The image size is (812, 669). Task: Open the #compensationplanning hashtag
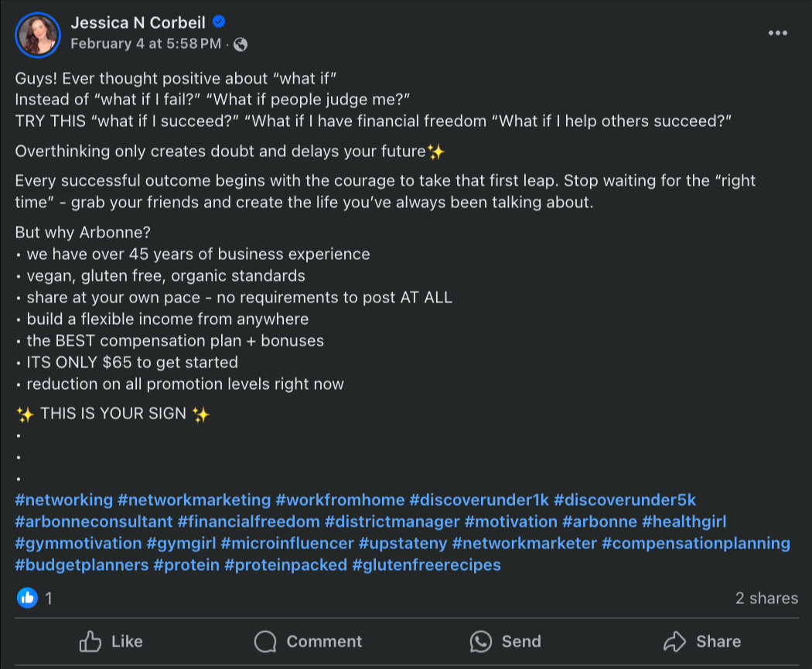[695, 543]
